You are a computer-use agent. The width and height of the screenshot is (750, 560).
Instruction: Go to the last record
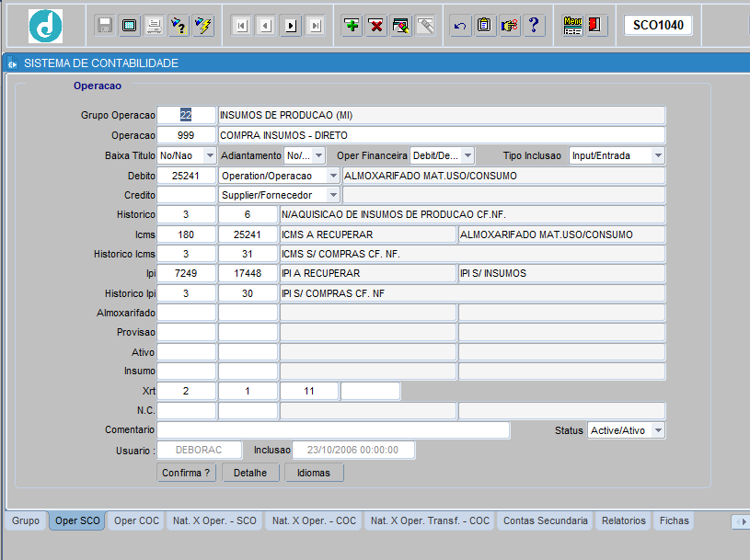tap(316, 26)
